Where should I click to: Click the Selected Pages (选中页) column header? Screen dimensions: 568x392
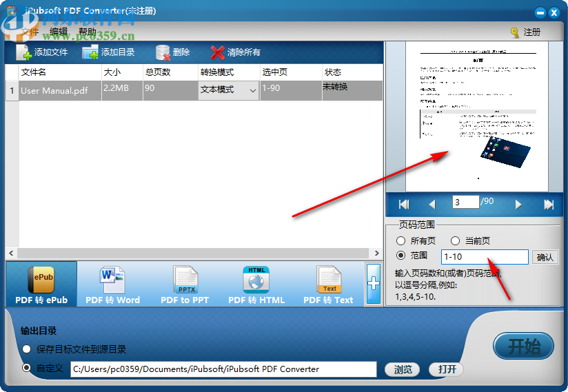click(292, 72)
